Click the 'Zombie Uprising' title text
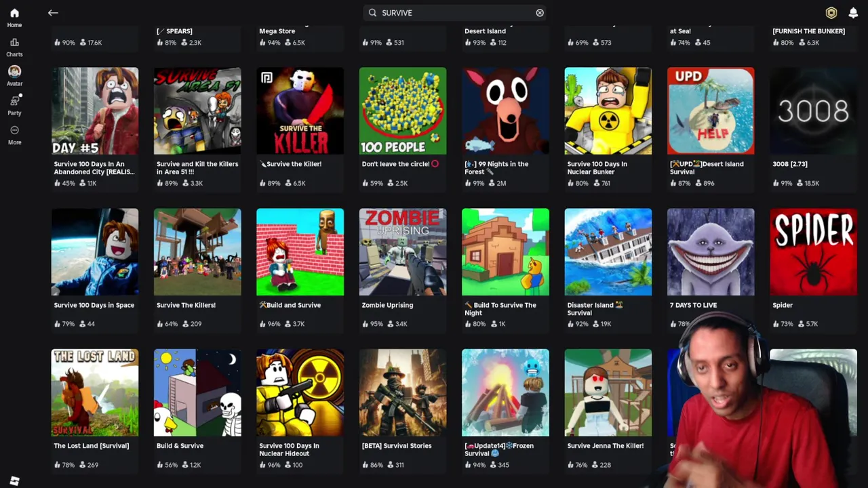 [387, 305]
